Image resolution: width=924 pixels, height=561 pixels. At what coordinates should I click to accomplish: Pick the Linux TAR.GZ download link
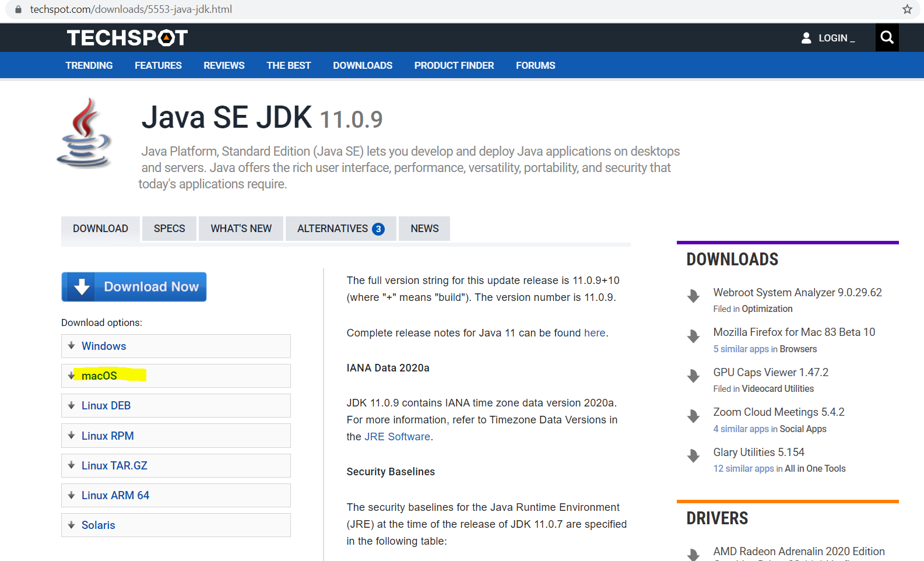pos(176,465)
